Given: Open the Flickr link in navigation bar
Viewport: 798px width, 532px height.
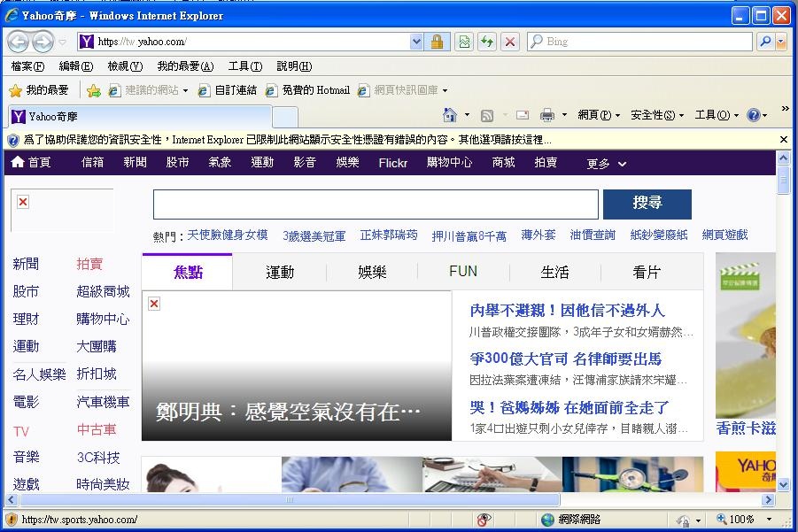Looking at the screenshot, I should (x=392, y=163).
